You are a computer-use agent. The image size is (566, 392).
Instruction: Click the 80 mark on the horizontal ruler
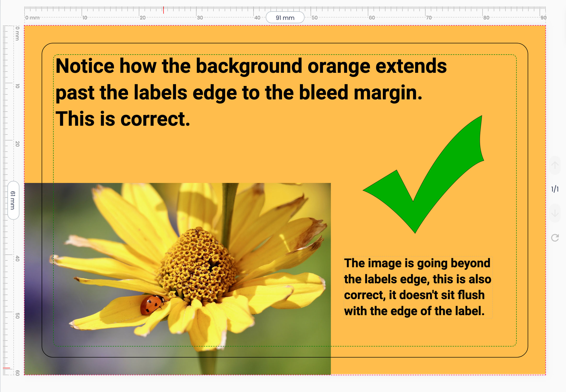(486, 18)
